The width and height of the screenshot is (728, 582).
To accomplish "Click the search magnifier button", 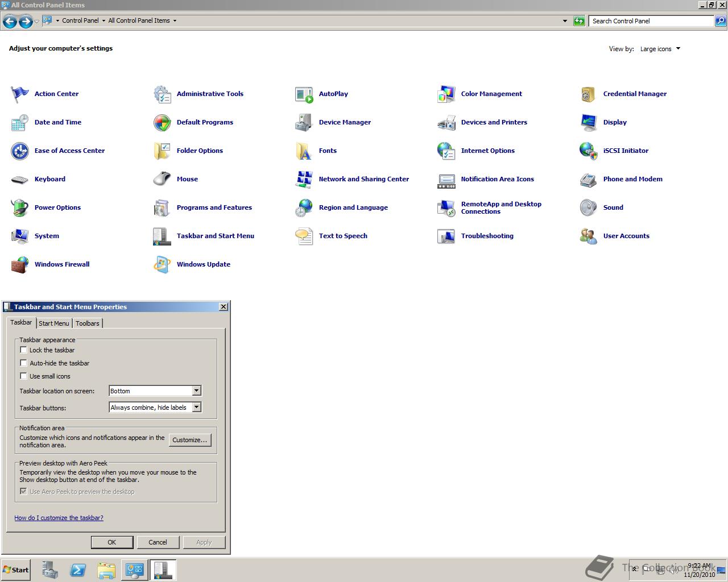I will click(x=721, y=21).
